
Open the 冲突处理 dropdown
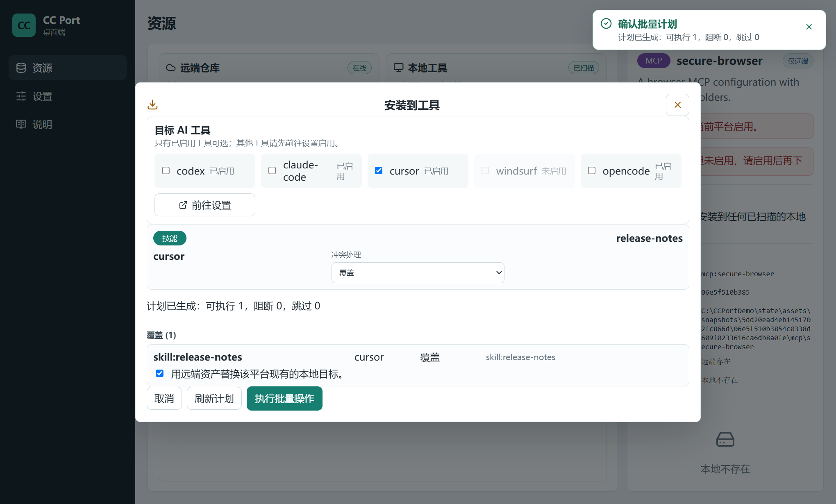(418, 272)
